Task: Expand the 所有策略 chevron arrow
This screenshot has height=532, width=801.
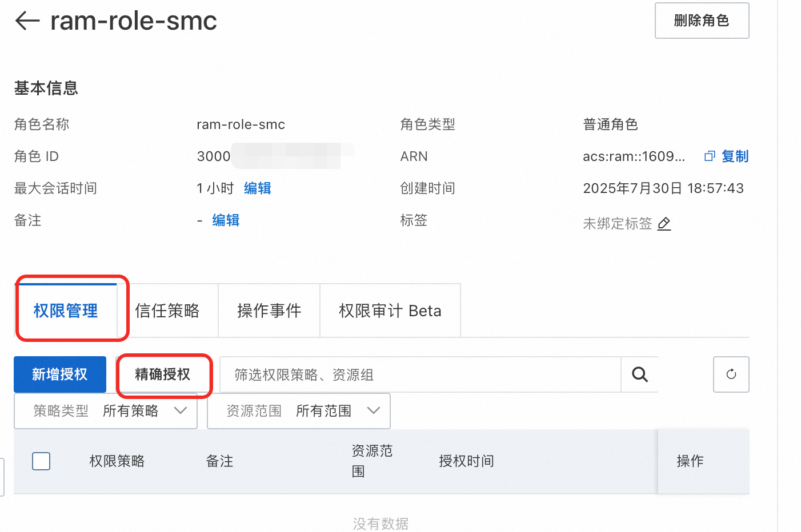Action: point(181,411)
